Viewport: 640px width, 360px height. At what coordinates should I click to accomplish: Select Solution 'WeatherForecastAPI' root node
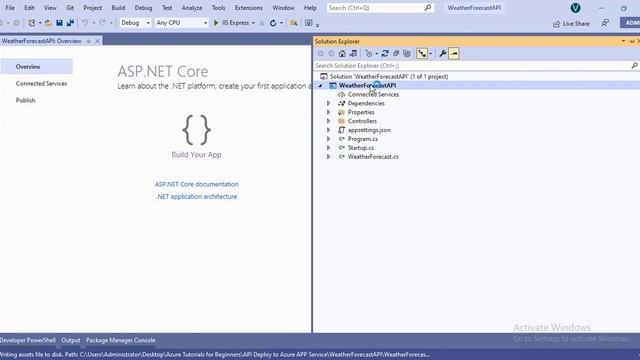tap(389, 77)
